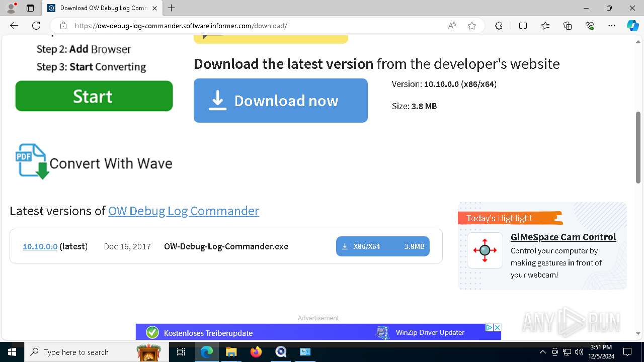The image size is (644, 362).
Task: Open the profile avatar icon
Action: click(x=11, y=8)
